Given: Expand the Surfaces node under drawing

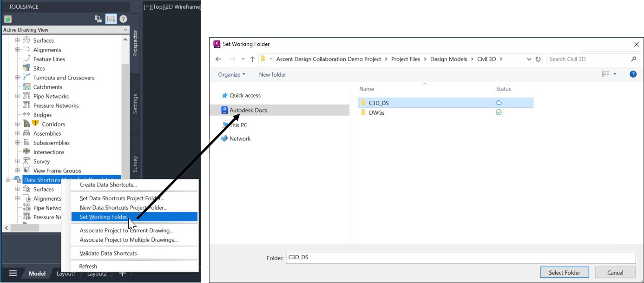Looking at the screenshot, I should point(18,40).
